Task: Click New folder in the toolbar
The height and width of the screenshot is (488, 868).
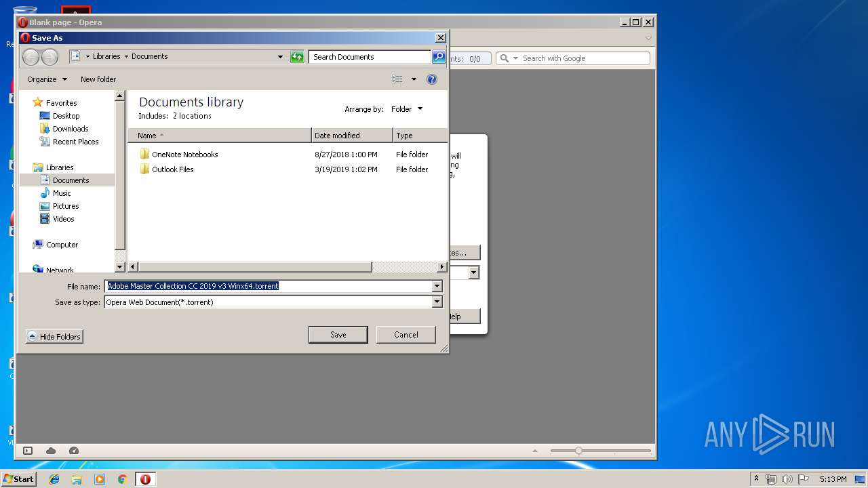Action: pos(98,79)
